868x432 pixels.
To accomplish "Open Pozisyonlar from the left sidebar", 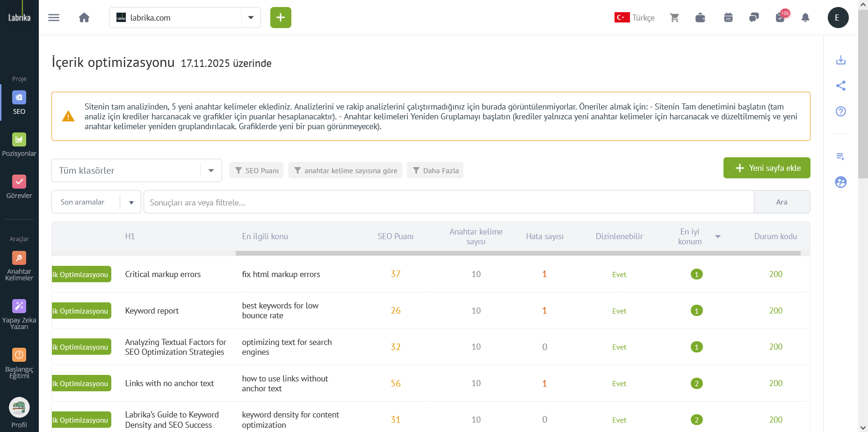I will (x=19, y=144).
